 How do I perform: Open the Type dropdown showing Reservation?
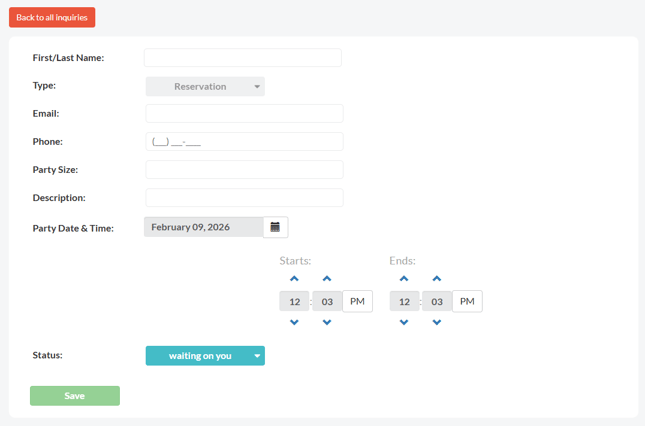point(205,87)
